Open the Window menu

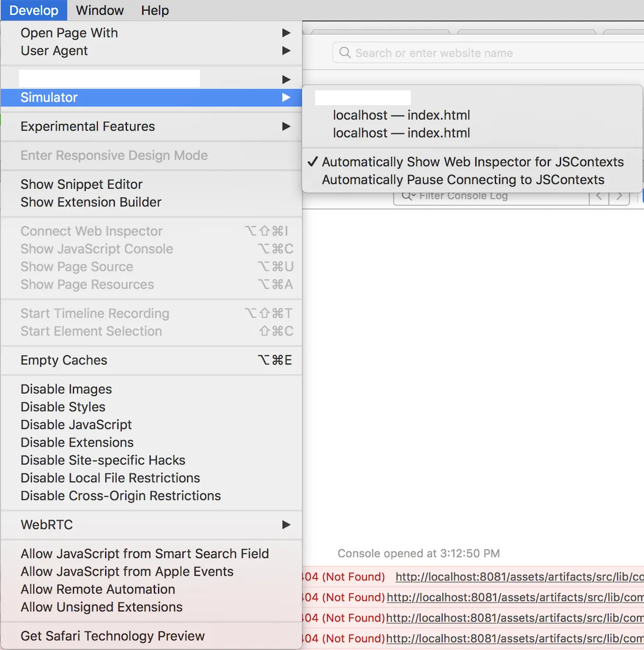tap(100, 10)
